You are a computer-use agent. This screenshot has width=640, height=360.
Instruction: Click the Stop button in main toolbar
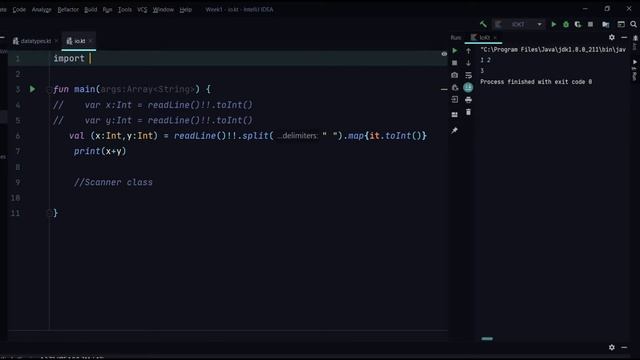[590, 24]
